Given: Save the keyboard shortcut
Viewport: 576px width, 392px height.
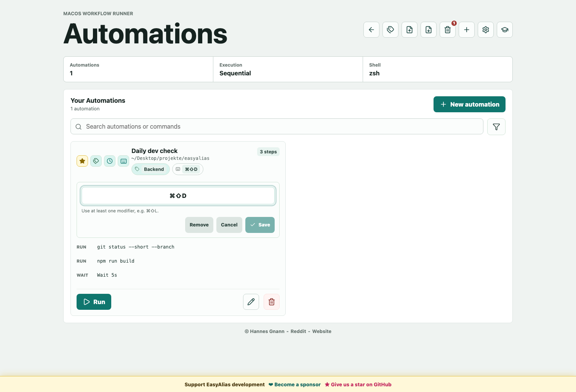Looking at the screenshot, I should tap(260, 225).
